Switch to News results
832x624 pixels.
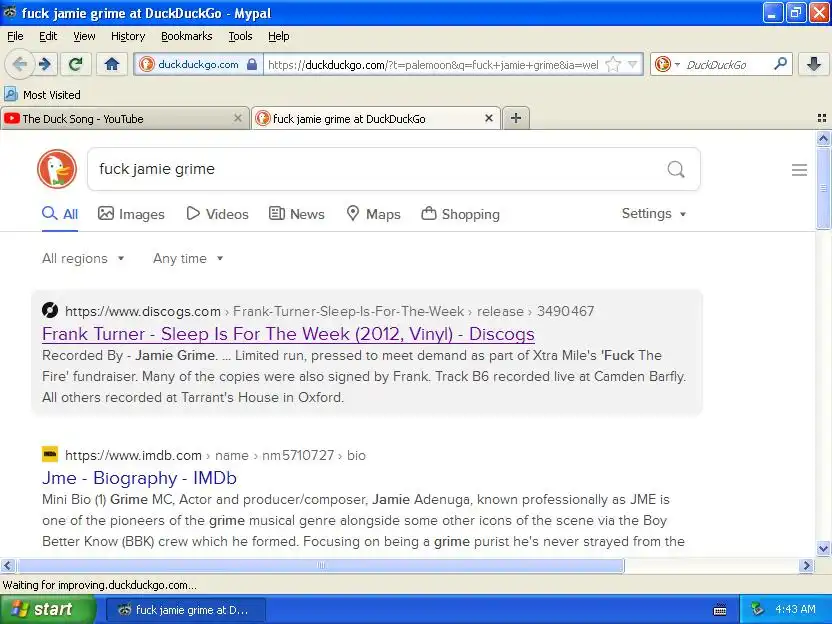click(x=297, y=214)
